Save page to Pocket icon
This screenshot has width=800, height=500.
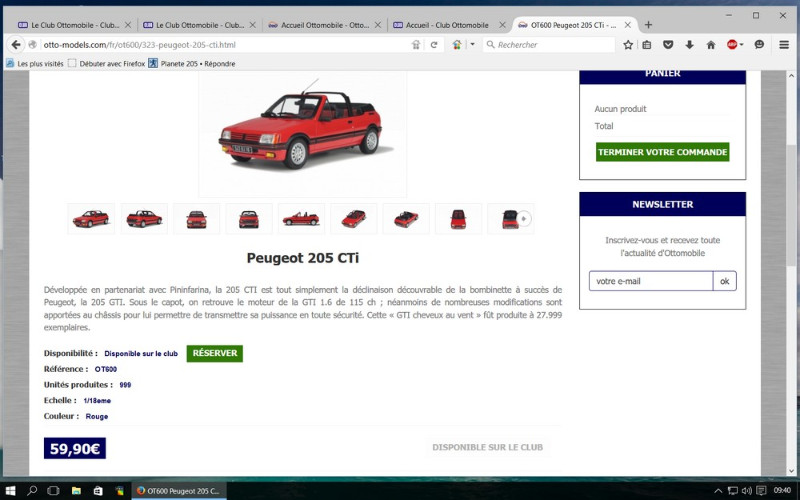tap(668, 45)
